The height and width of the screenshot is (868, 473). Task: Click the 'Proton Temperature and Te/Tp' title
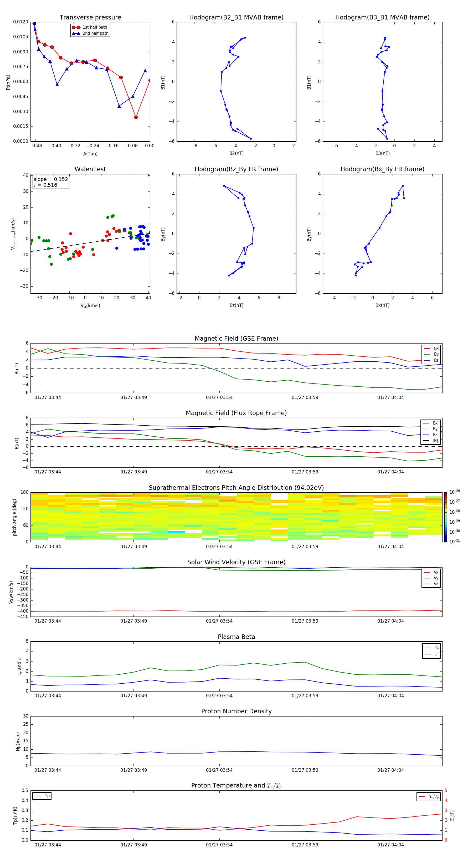(x=236, y=786)
